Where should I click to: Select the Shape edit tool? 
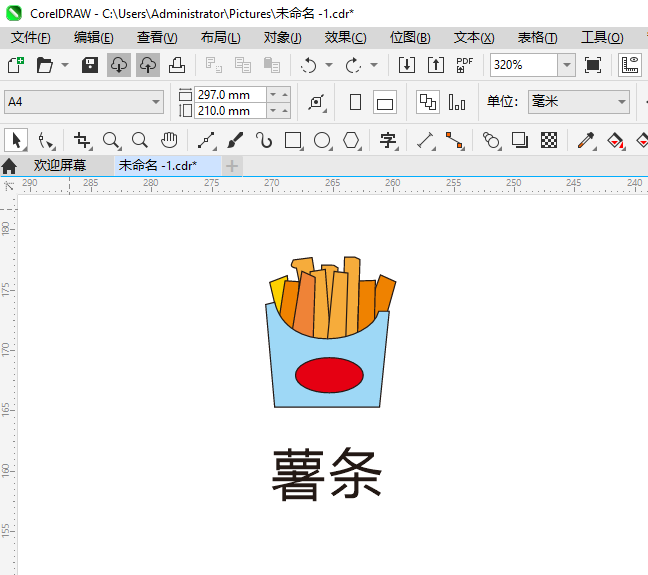pos(45,141)
